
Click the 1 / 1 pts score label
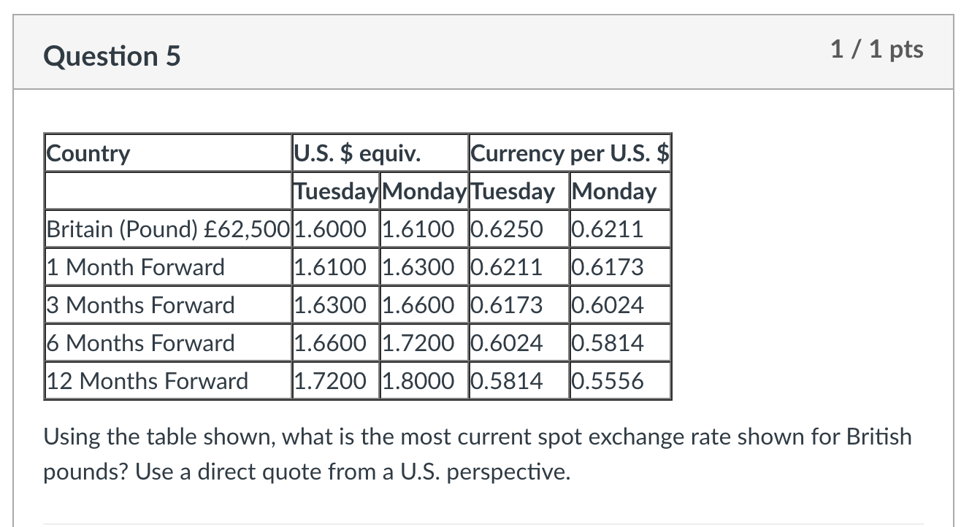coord(876,49)
